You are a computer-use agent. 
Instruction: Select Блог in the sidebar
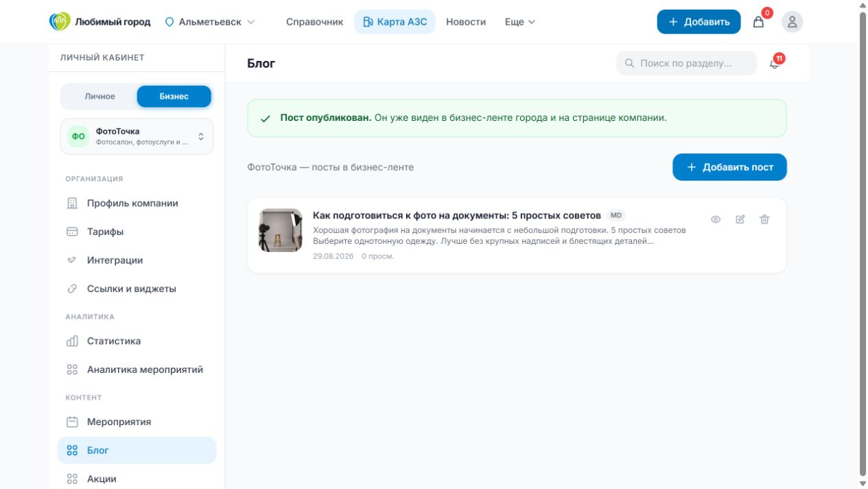point(137,451)
